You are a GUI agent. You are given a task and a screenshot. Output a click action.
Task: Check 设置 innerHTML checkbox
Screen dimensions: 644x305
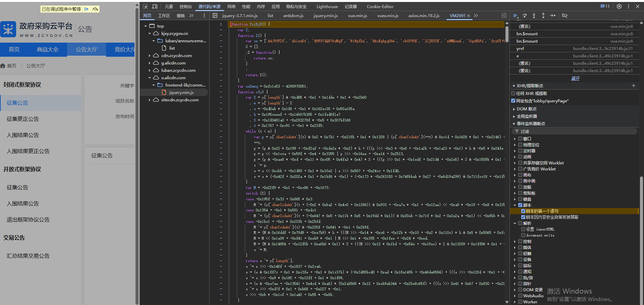pyautogui.click(x=523, y=229)
